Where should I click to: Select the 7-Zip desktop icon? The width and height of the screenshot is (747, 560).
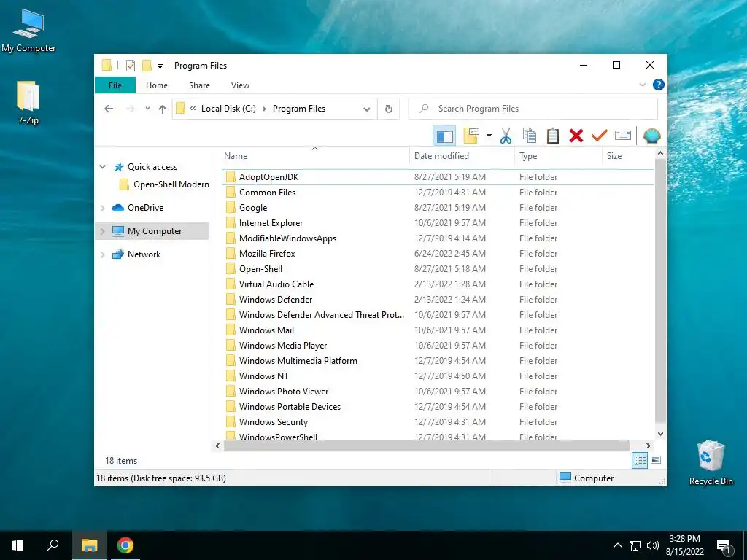pos(28,102)
